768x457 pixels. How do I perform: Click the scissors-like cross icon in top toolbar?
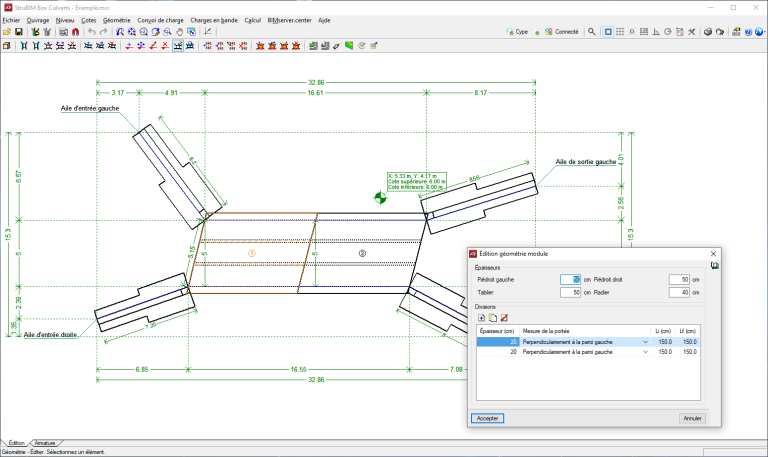(692, 32)
